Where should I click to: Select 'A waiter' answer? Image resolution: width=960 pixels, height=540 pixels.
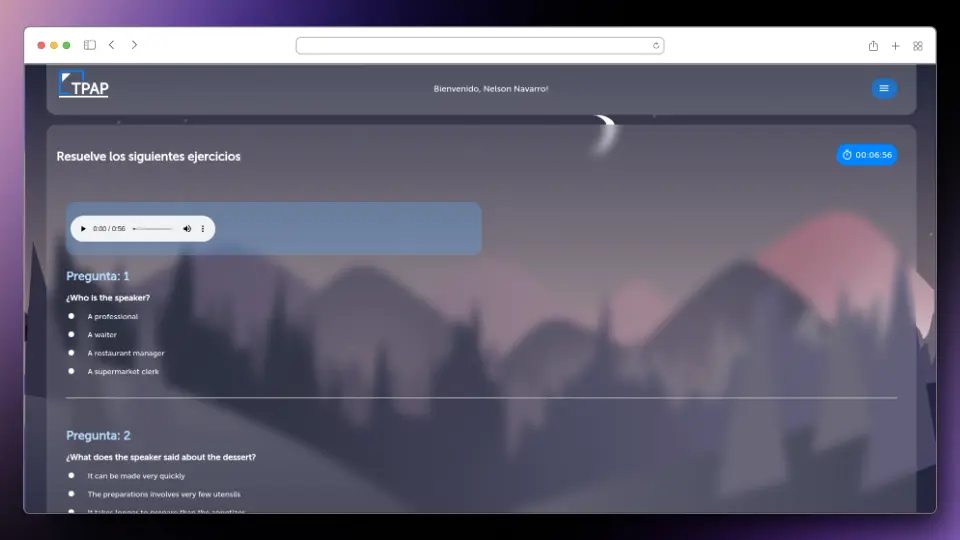point(71,334)
